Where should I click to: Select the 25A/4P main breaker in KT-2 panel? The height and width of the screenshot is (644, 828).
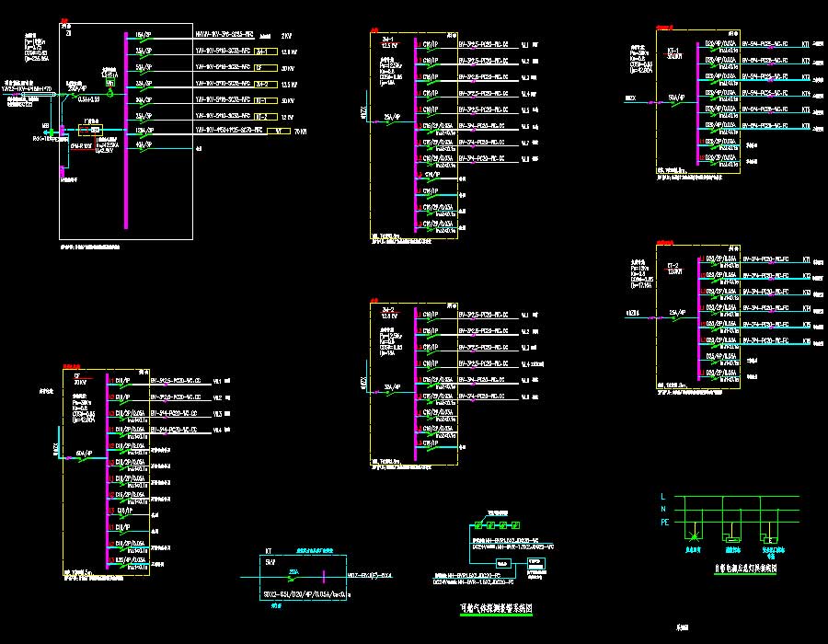coord(678,315)
